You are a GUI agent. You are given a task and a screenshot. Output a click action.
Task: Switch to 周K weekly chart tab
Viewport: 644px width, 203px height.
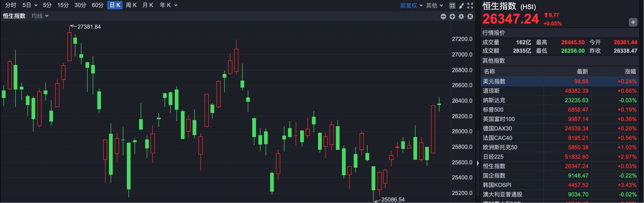[131, 5]
